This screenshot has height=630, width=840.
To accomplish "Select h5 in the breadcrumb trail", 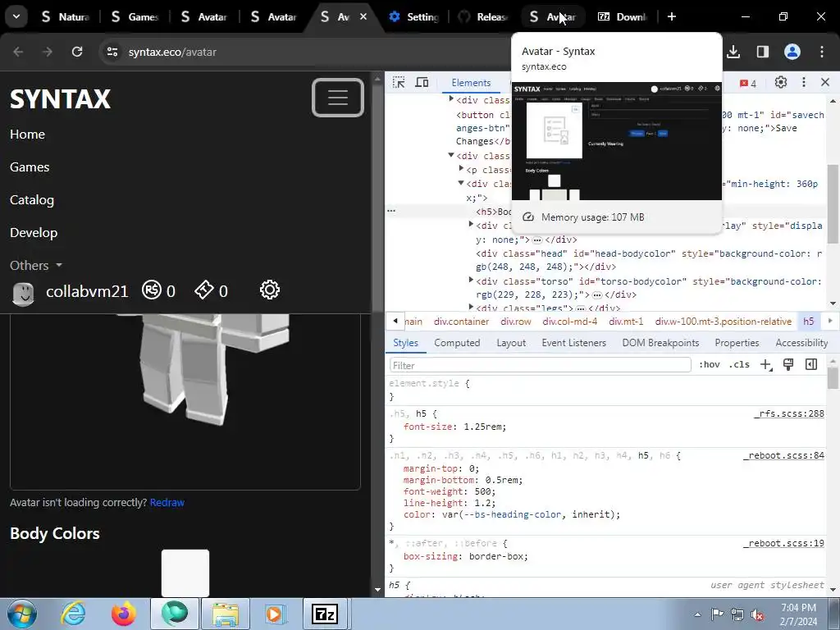I will pyautogui.click(x=808, y=322).
